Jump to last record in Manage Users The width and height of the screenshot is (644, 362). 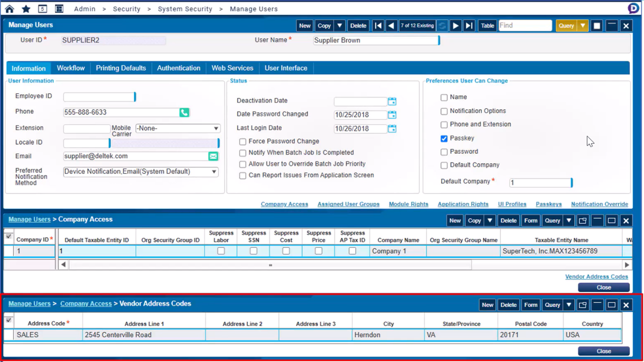tap(469, 26)
